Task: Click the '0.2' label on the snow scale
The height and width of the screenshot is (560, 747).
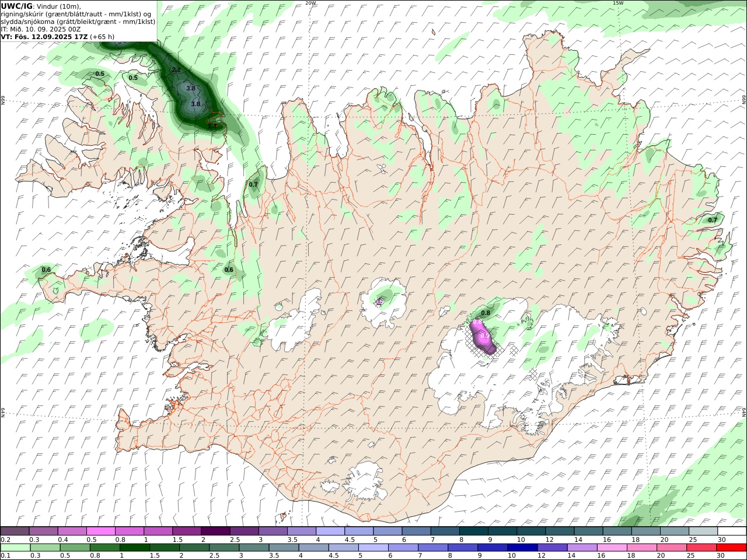Action: tap(5, 540)
